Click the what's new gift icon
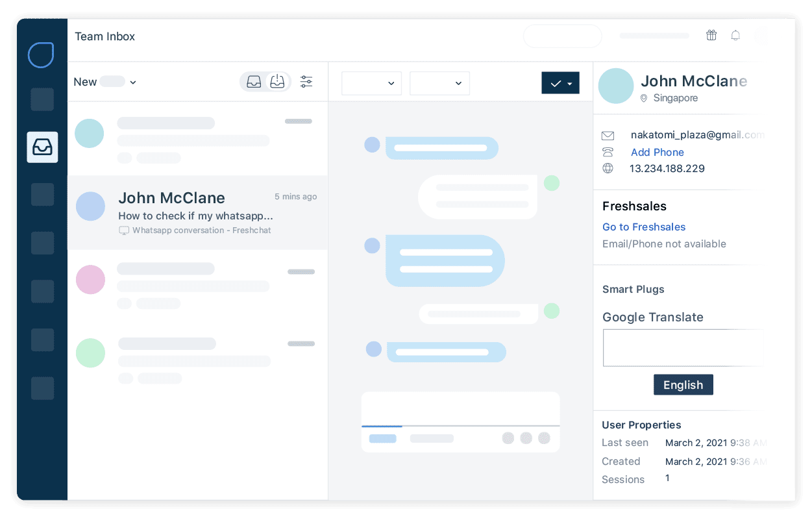812x520 pixels. point(711,35)
